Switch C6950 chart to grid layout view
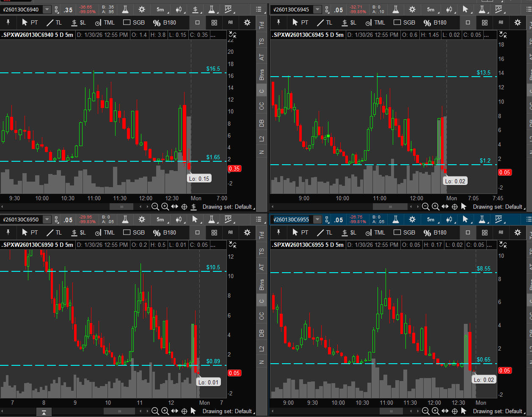This screenshot has width=532, height=417. point(214,232)
